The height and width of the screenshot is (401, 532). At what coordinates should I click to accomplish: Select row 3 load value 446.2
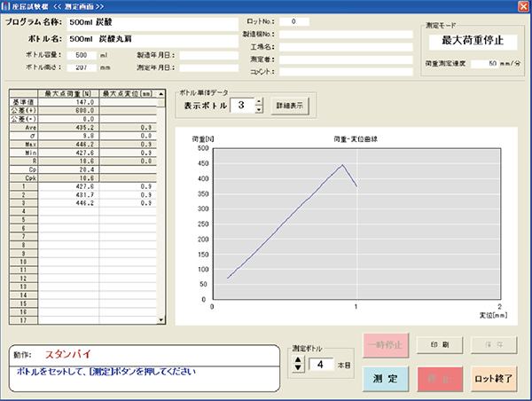pyautogui.click(x=69, y=203)
